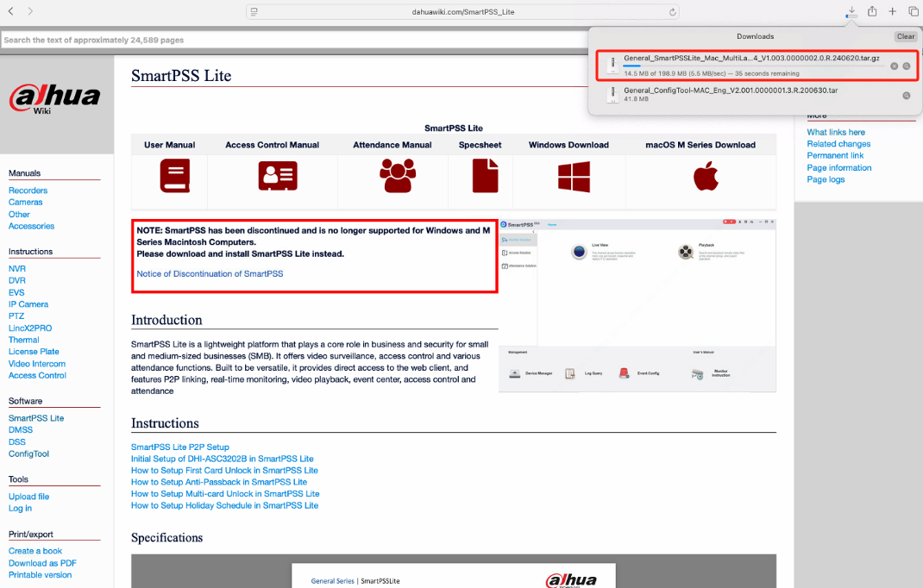This screenshot has height=588, width=923.
Task: Reveal the ConfigTool download in Finder
Action: point(907,96)
